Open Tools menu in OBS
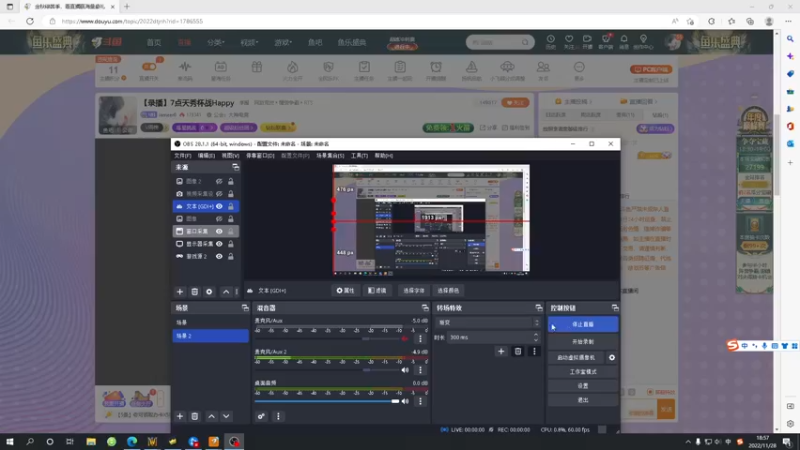The image size is (800, 450). (x=359, y=156)
